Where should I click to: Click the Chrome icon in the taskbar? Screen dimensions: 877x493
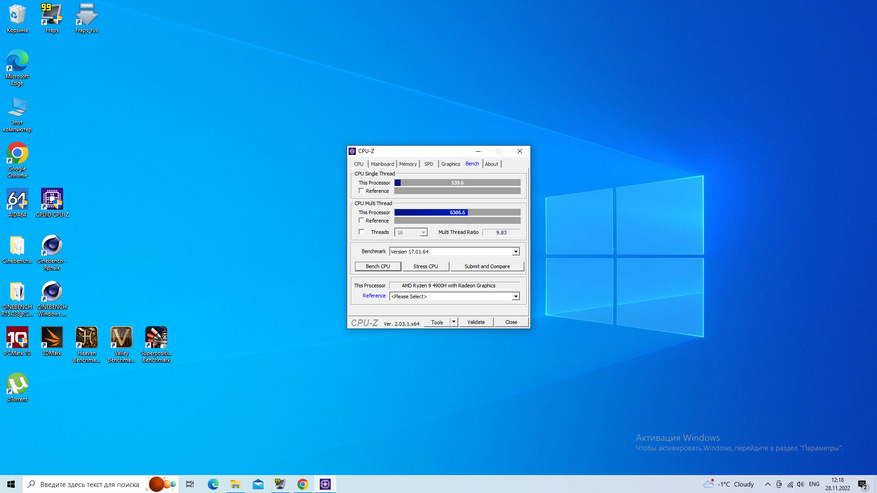click(302, 484)
